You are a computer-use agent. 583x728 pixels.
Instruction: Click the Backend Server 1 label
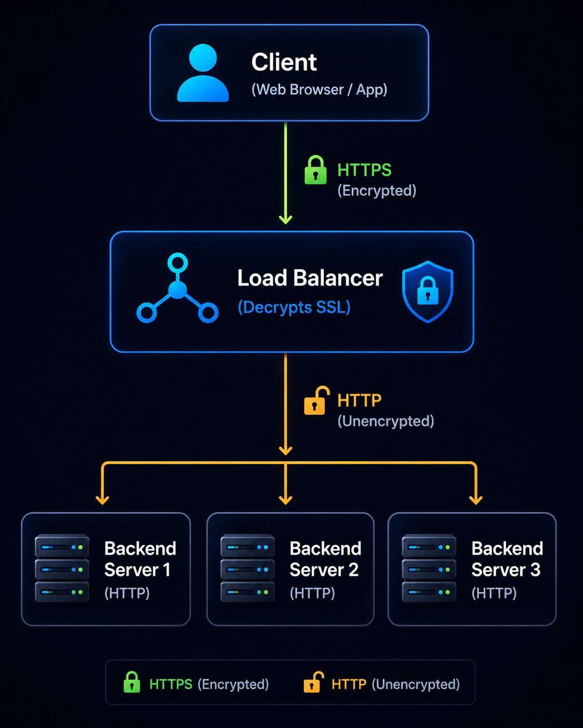tap(140, 559)
